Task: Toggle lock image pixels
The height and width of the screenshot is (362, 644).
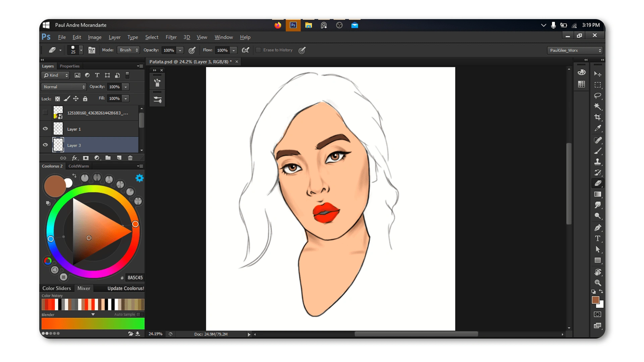Action: point(67,99)
